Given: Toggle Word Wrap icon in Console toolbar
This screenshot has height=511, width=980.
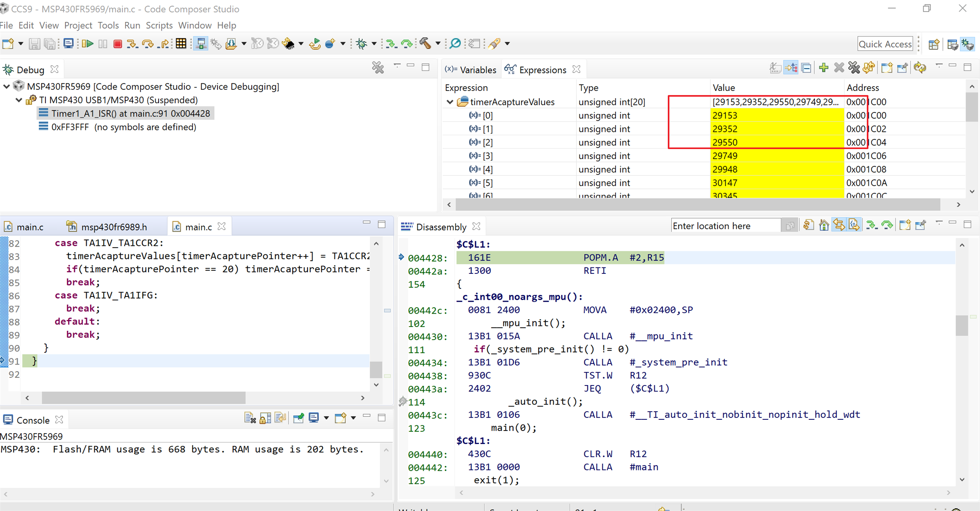Looking at the screenshot, I should click(280, 418).
